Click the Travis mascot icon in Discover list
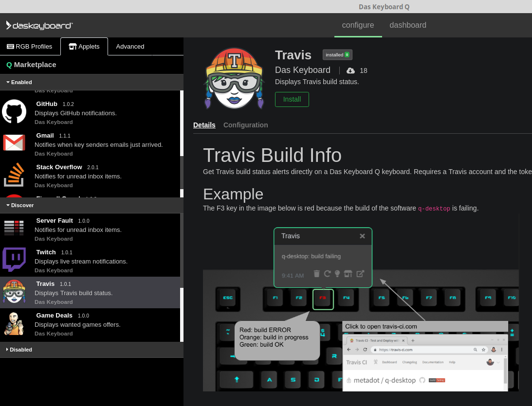Viewport: 532px width, 406px height. 14,291
